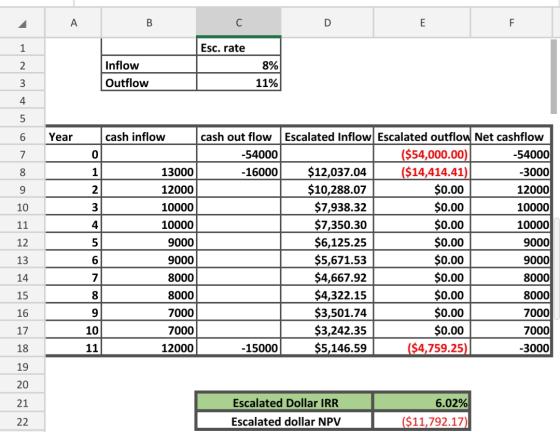Select column C header
The width and height of the screenshot is (560, 432).
[x=239, y=23]
